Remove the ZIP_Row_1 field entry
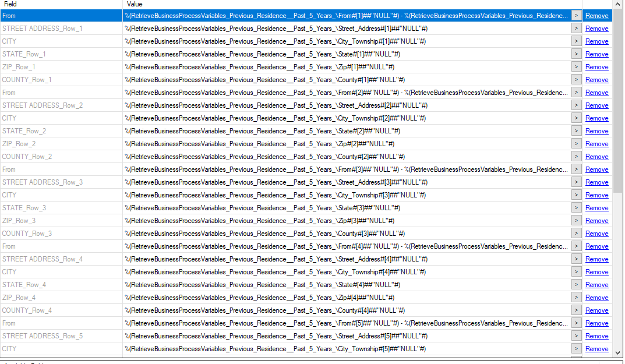 [596, 67]
